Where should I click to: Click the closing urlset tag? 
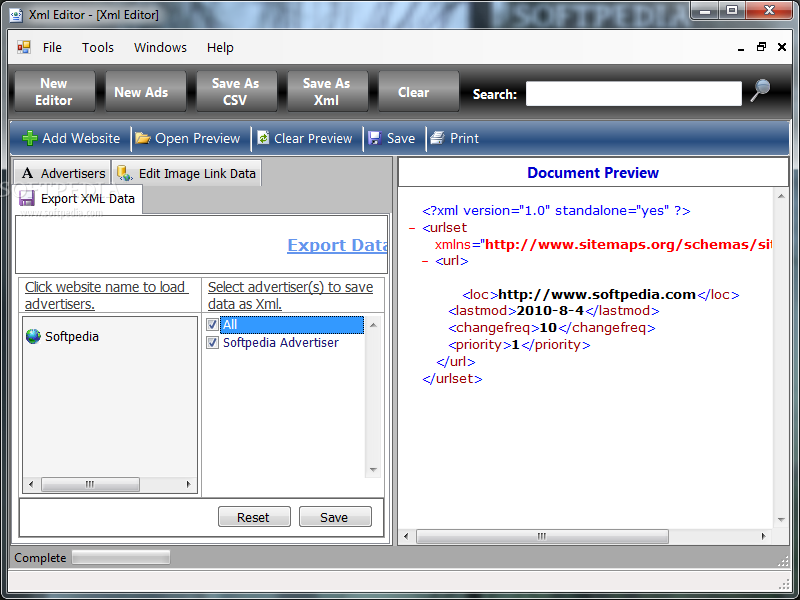(452, 379)
